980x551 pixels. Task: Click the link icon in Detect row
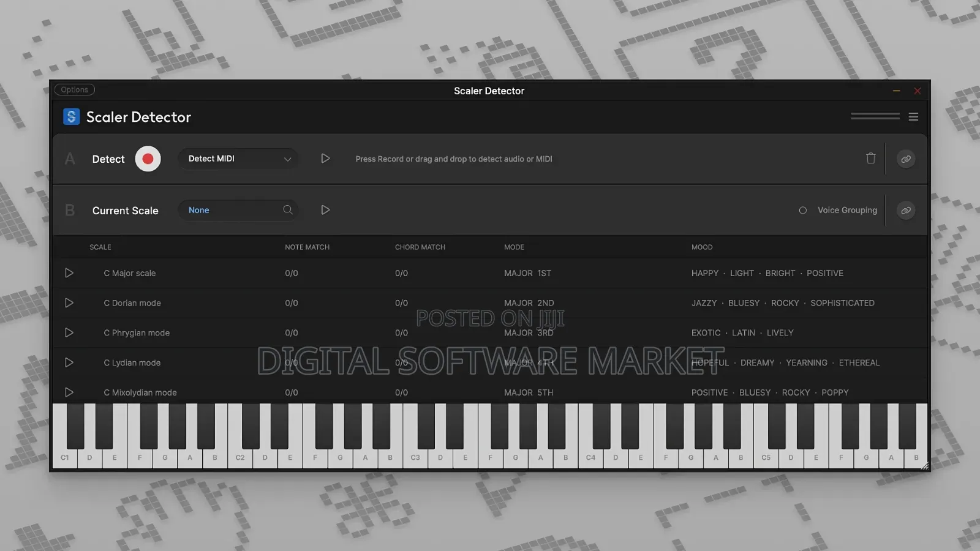906,159
